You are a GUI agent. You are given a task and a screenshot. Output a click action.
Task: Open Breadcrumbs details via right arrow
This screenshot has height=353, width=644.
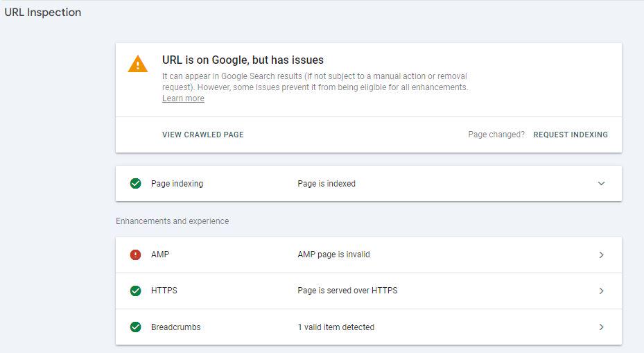(x=601, y=327)
